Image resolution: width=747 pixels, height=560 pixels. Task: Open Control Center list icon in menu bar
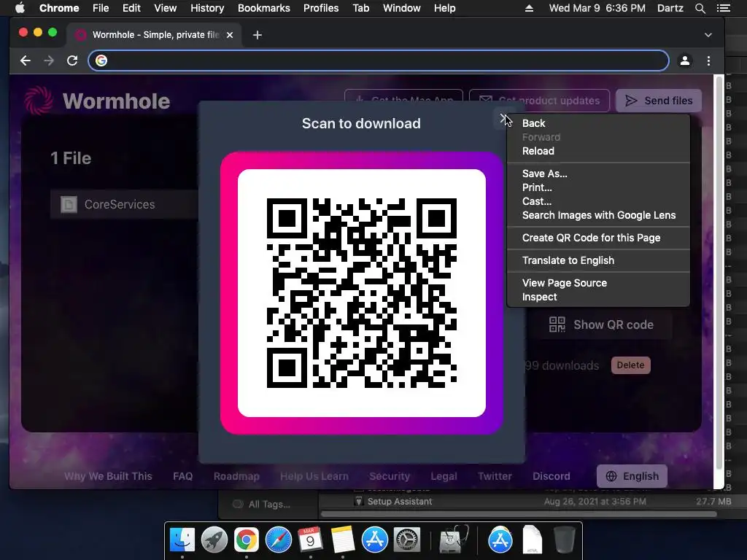(723, 8)
